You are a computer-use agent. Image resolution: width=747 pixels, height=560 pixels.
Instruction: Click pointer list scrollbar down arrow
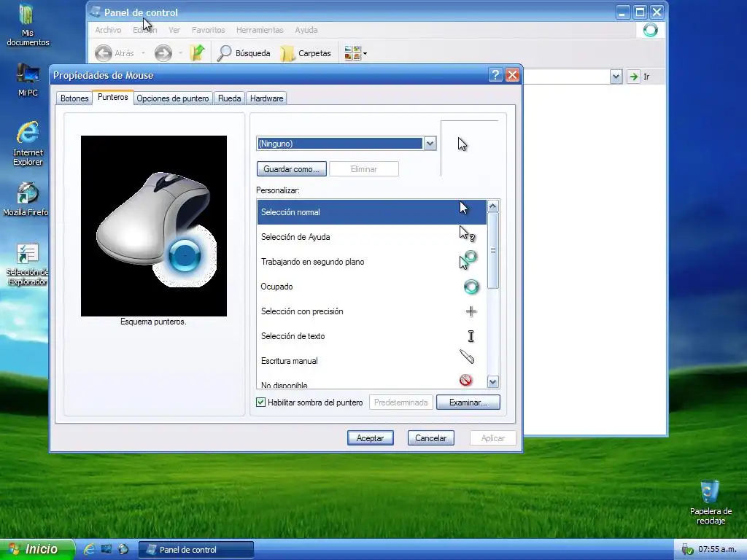492,381
